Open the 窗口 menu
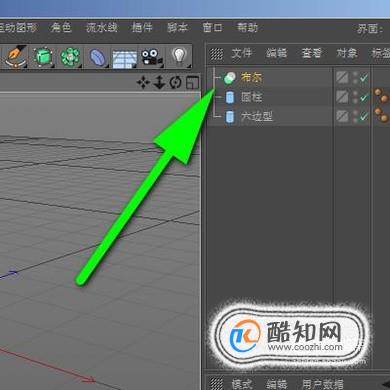 tap(212, 27)
